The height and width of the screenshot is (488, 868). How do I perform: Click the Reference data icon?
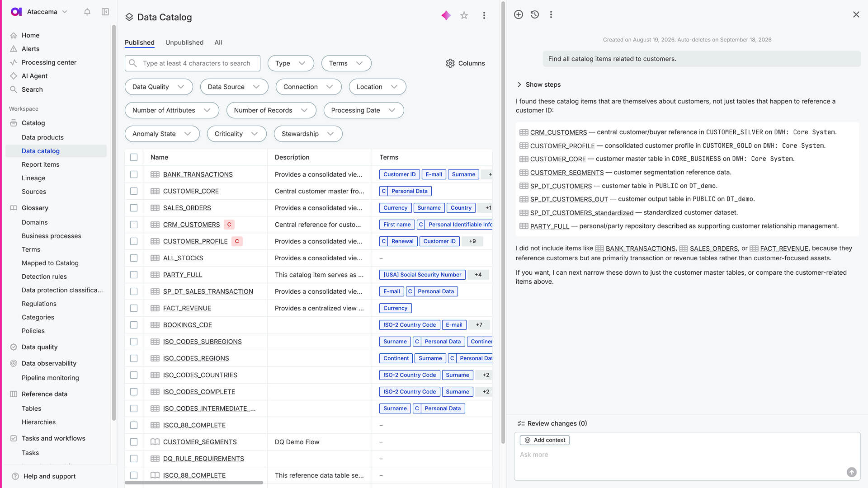14,394
